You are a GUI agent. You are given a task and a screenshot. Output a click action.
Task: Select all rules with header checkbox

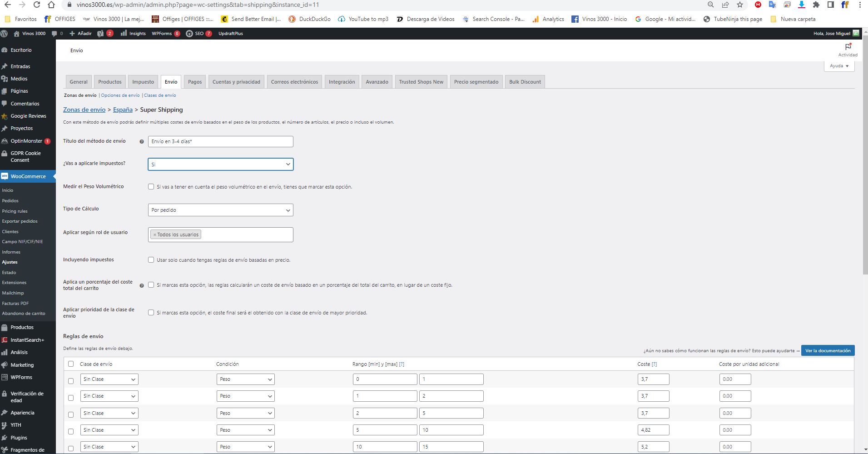pyautogui.click(x=71, y=364)
